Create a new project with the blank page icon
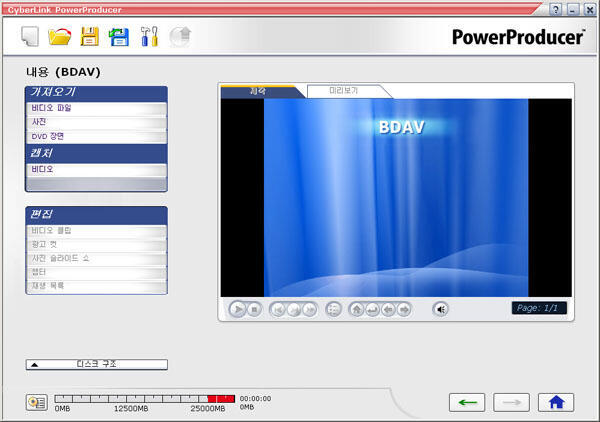This screenshot has width=600, height=422. click(30, 36)
